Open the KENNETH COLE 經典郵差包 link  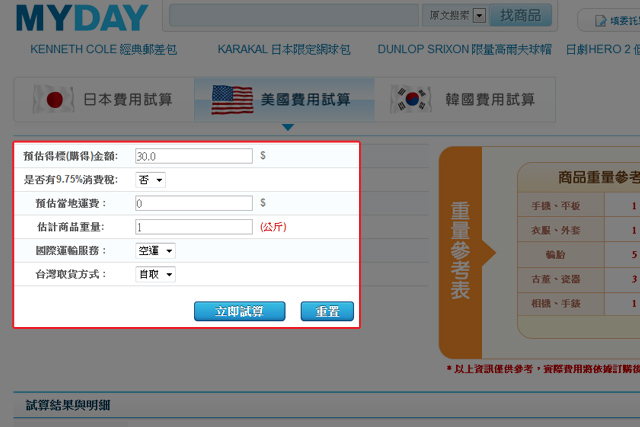click(108, 49)
